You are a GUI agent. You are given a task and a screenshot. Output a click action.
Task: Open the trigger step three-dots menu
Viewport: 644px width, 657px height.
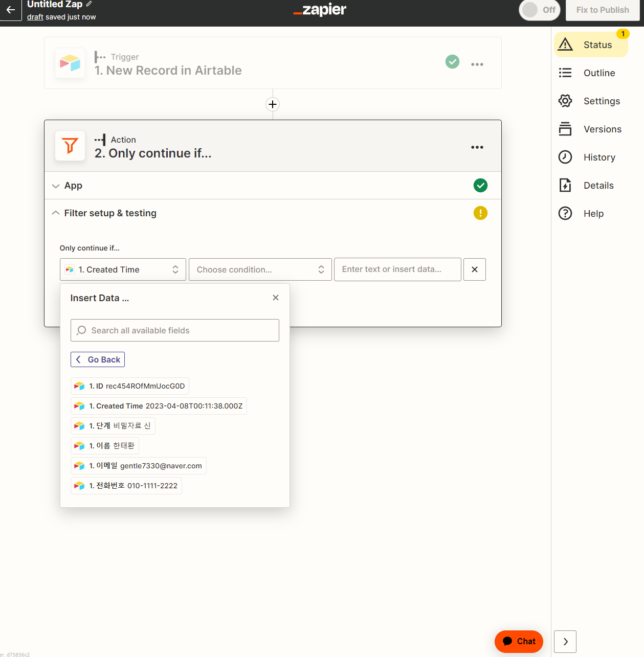(477, 64)
